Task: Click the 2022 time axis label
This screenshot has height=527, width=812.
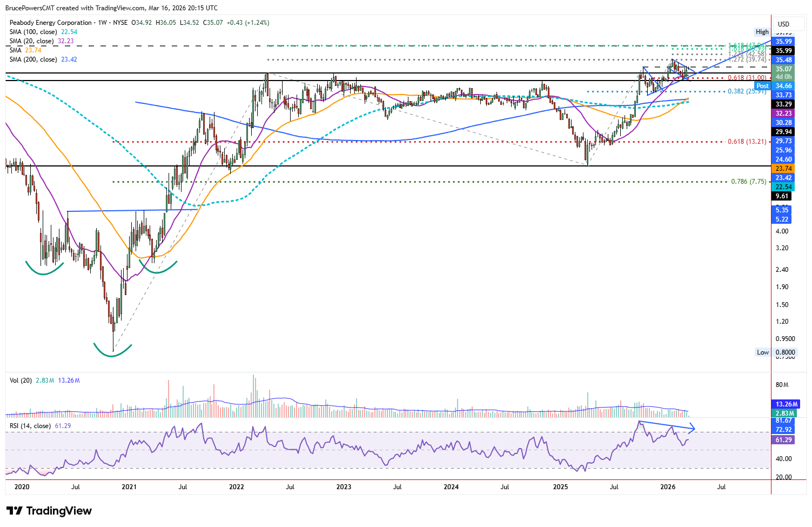Action: [x=237, y=487]
